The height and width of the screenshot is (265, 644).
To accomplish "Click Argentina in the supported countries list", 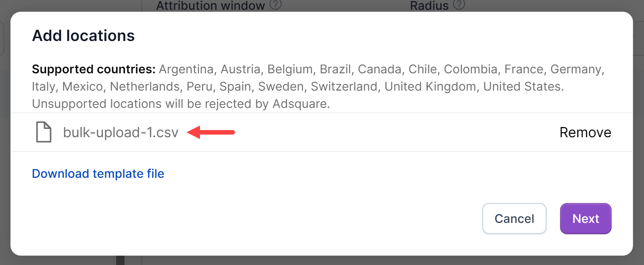I will coord(186,69).
